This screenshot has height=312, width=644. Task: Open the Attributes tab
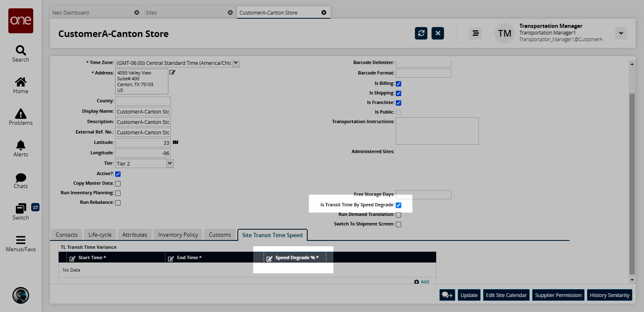[135, 235]
